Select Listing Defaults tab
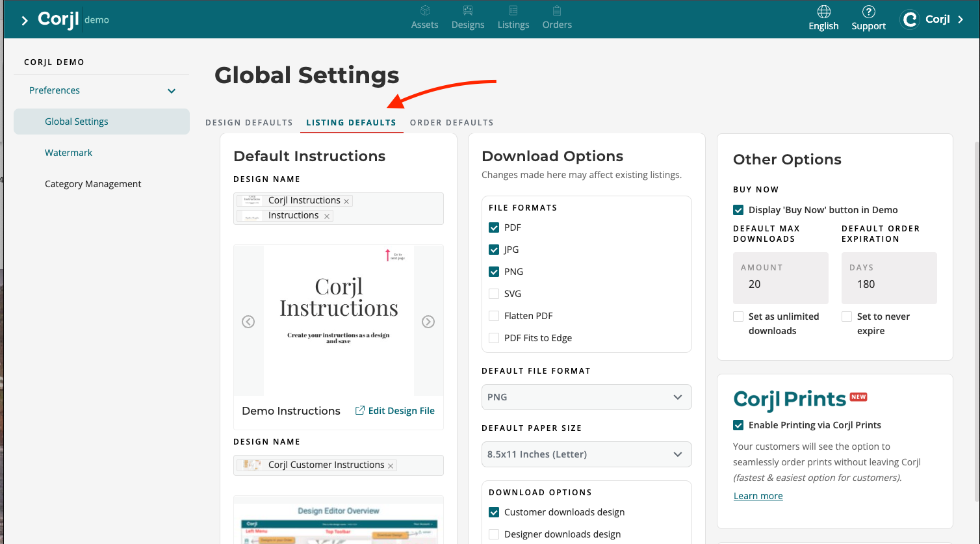Image resolution: width=980 pixels, height=544 pixels. 351,122
